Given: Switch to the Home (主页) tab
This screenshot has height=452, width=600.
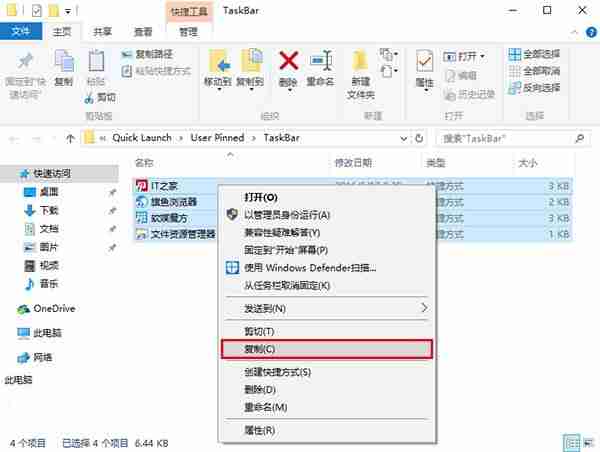Looking at the screenshot, I should pos(62,31).
